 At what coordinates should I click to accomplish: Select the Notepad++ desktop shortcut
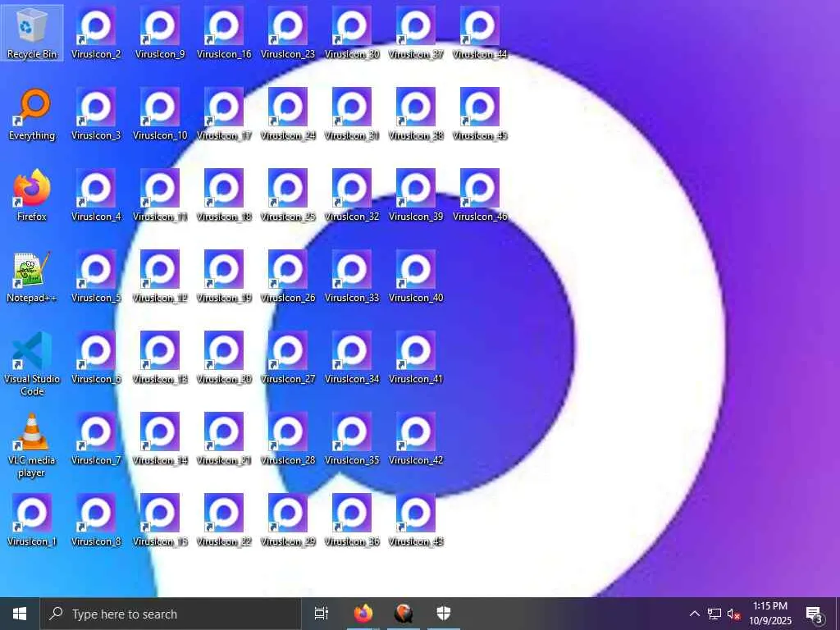tap(32, 277)
